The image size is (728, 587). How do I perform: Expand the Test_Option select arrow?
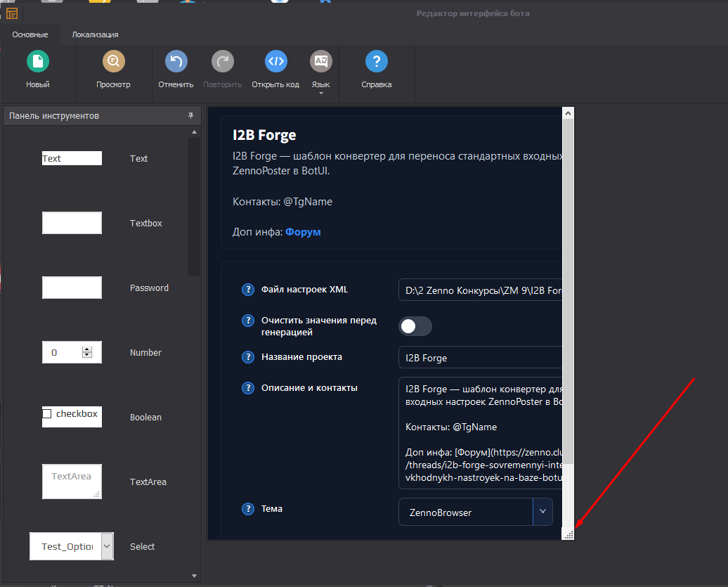(107, 546)
